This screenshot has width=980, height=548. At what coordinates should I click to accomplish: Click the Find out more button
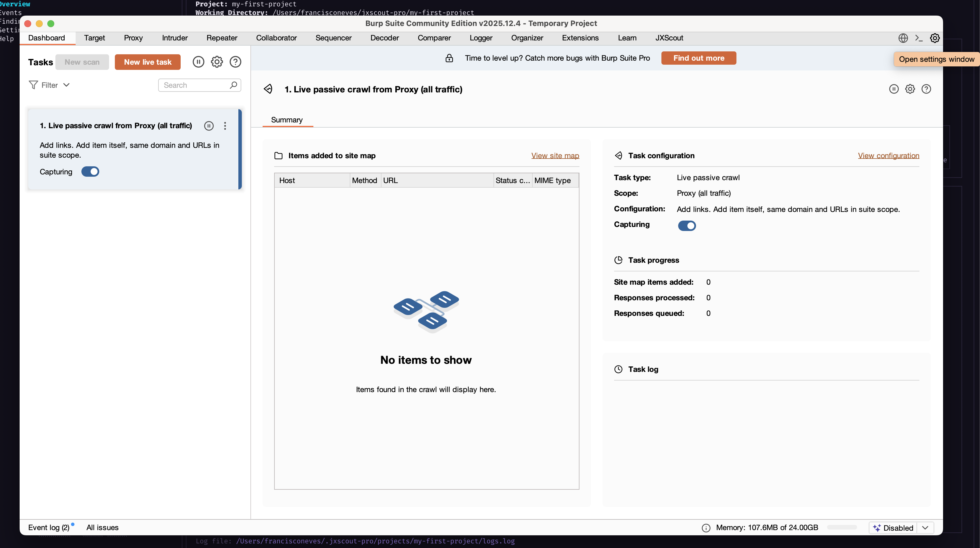pos(698,58)
